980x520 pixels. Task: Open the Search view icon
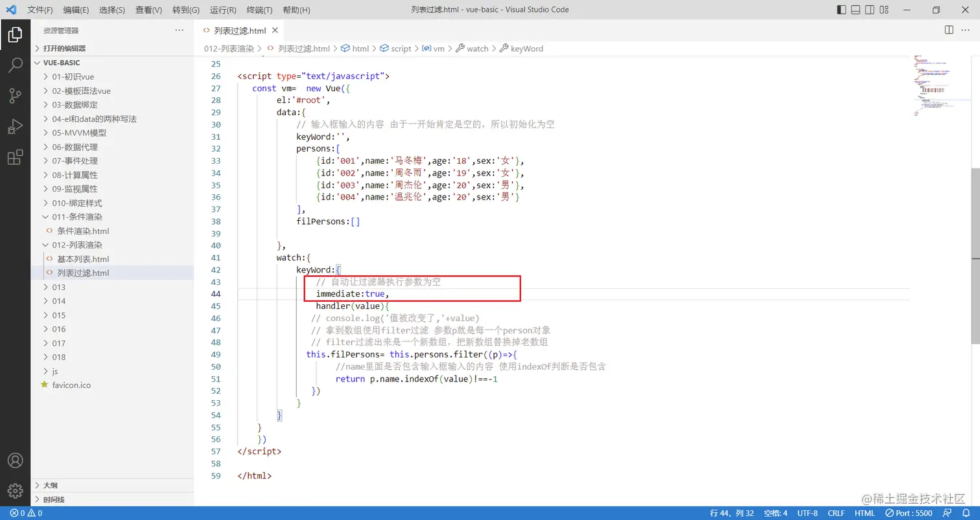15,65
